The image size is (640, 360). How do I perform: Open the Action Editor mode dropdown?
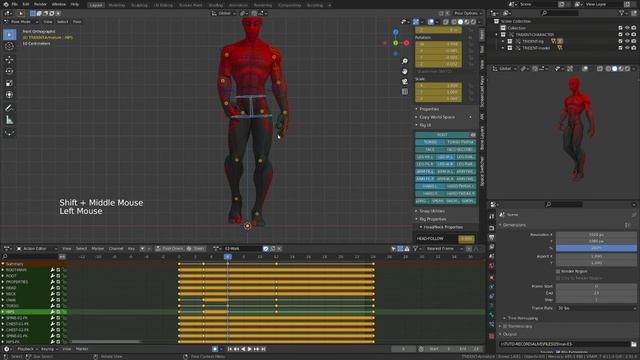38,249
